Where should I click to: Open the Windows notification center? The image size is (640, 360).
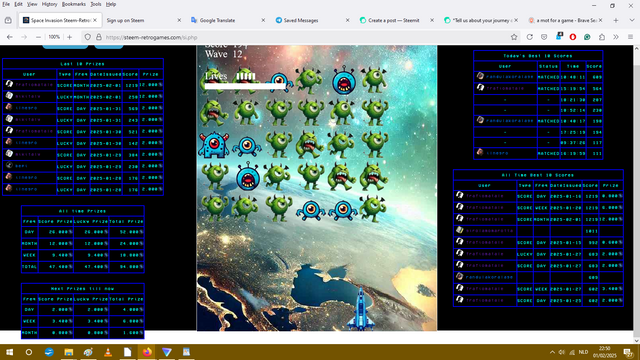(629, 352)
